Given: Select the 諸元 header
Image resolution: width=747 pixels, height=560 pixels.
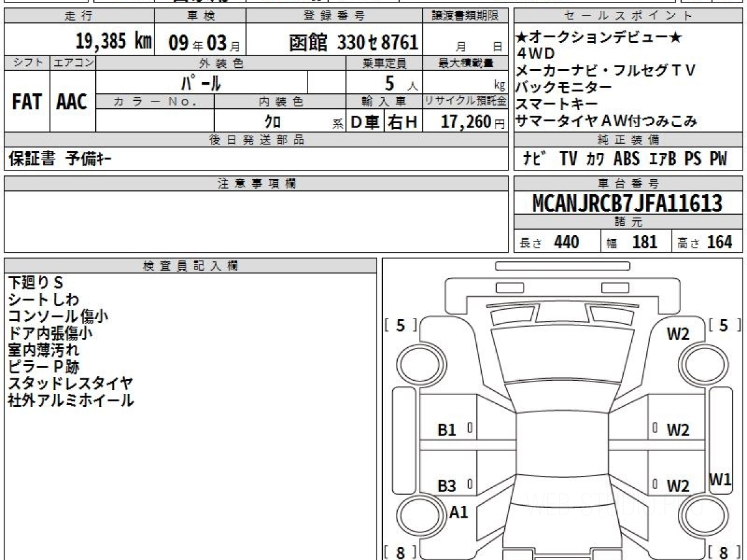Looking at the screenshot, I should pyautogui.click(x=629, y=223).
